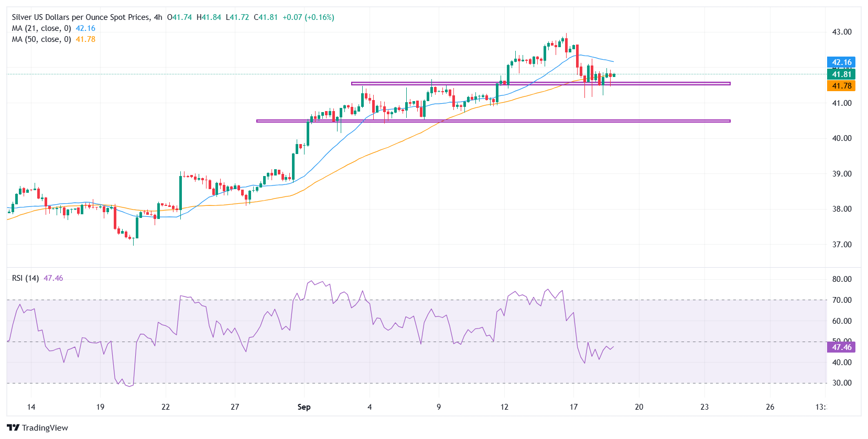Click the Sep date label on time axis

(304, 407)
